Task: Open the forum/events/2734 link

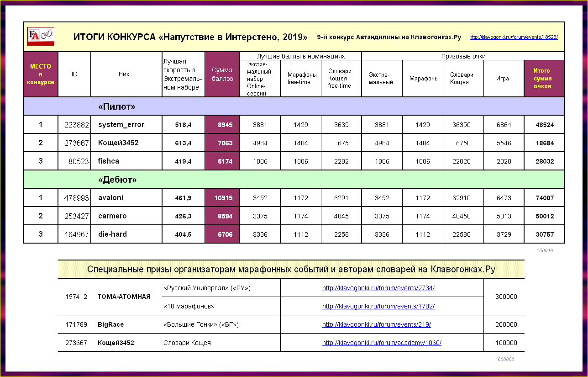Action: (378, 288)
